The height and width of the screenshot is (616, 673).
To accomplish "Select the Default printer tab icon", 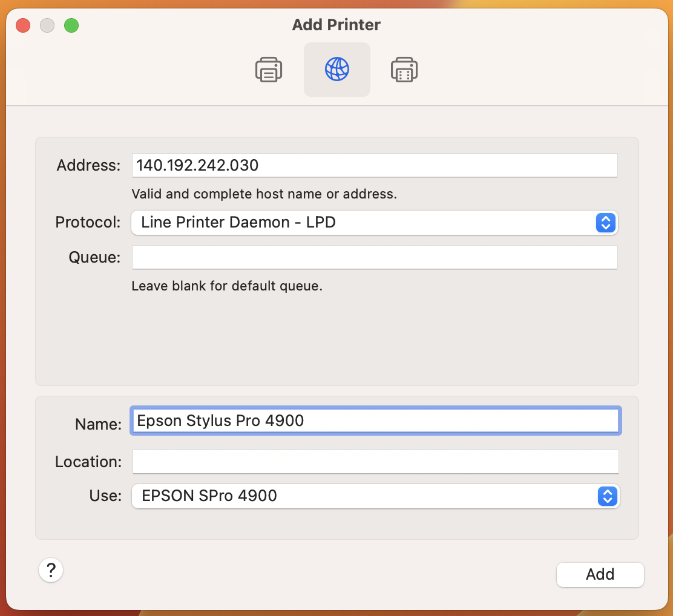I will click(x=269, y=70).
